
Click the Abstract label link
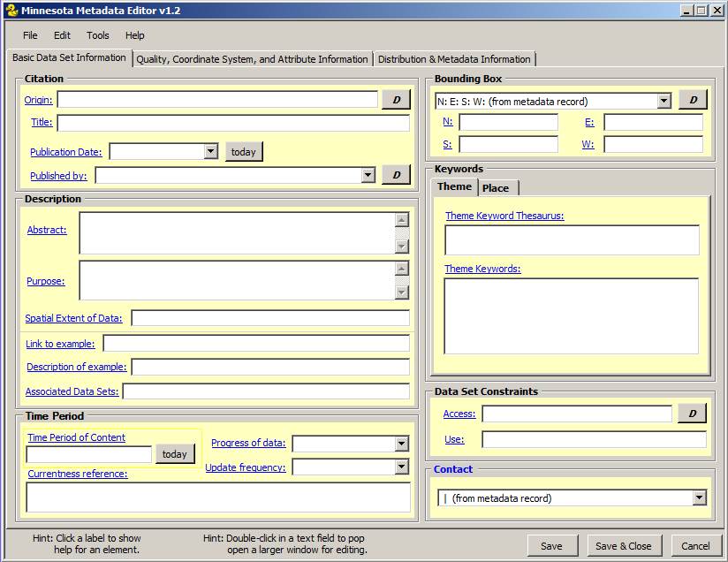pos(47,230)
